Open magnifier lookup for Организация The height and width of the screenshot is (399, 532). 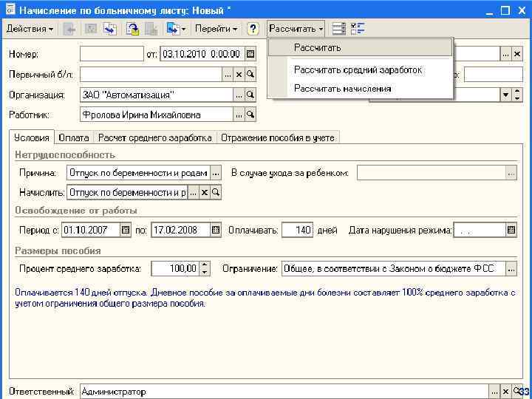pyautogui.click(x=250, y=95)
